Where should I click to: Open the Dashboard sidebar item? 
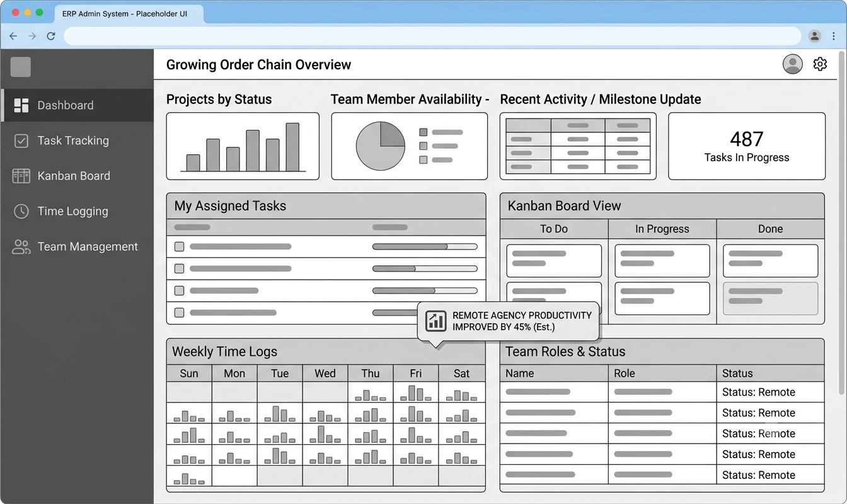pos(77,105)
